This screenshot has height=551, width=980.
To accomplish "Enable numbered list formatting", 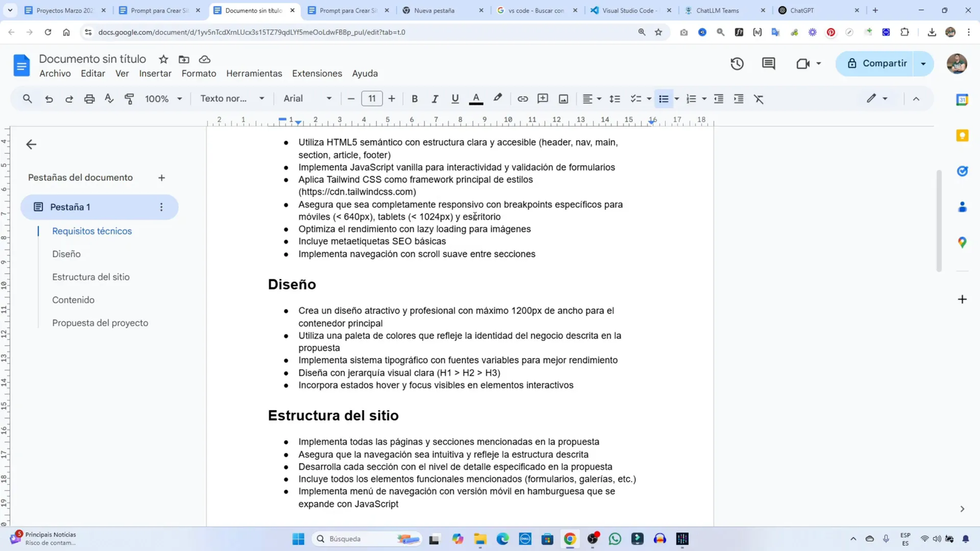I will pos(690,99).
